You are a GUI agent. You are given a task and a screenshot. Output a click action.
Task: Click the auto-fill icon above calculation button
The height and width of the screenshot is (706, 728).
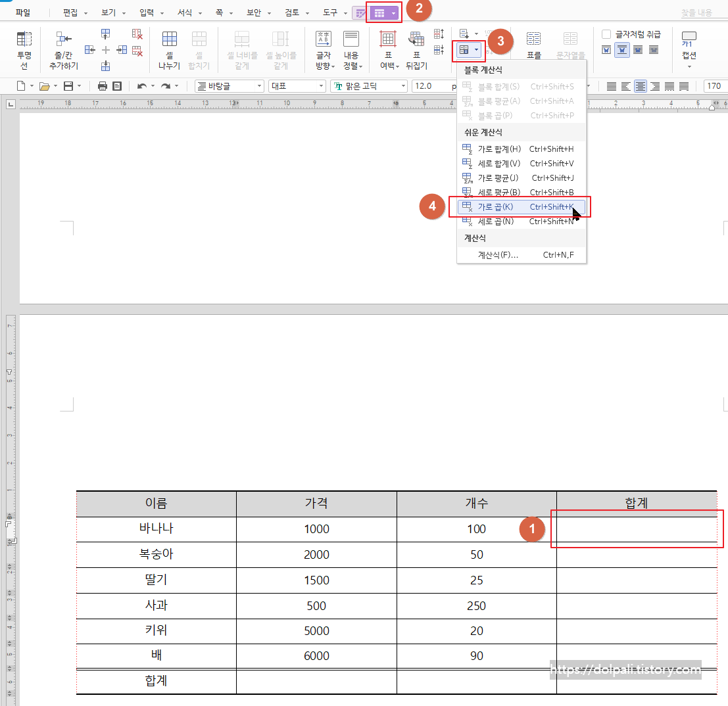pyautogui.click(x=464, y=34)
